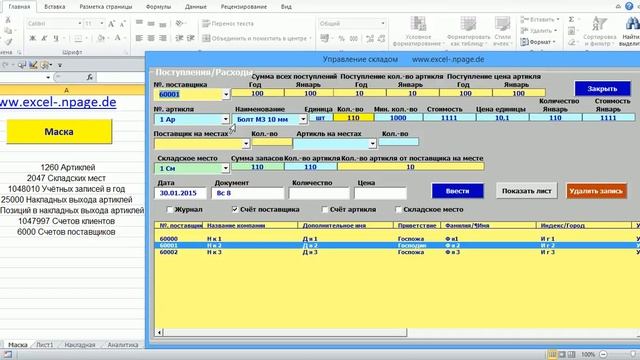The height and width of the screenshot is (360, 640).
Task: Click the Показать лист button
Action: pos(527,191)
